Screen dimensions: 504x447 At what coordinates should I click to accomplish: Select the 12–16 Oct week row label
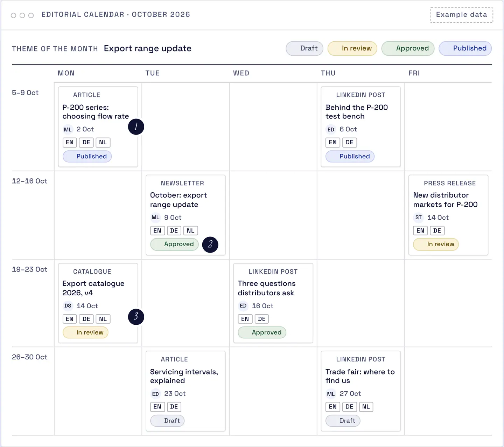tap(29, 181)
